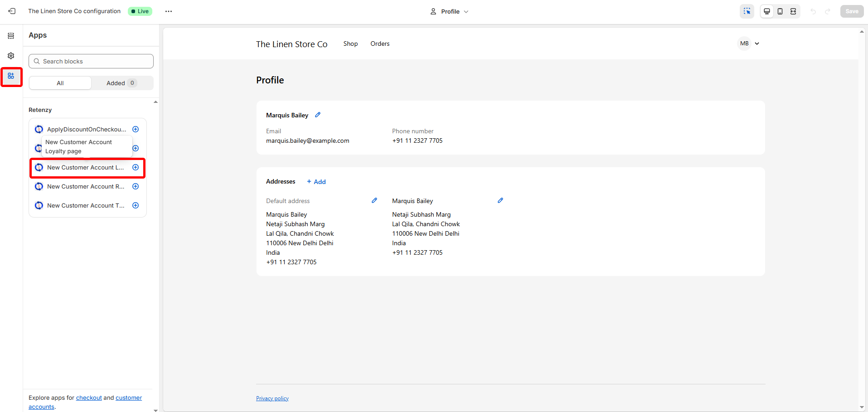The width and height of the screenshot is (868, 412).
Task: Switch to mobile preview view
Action: click(780, 11)
